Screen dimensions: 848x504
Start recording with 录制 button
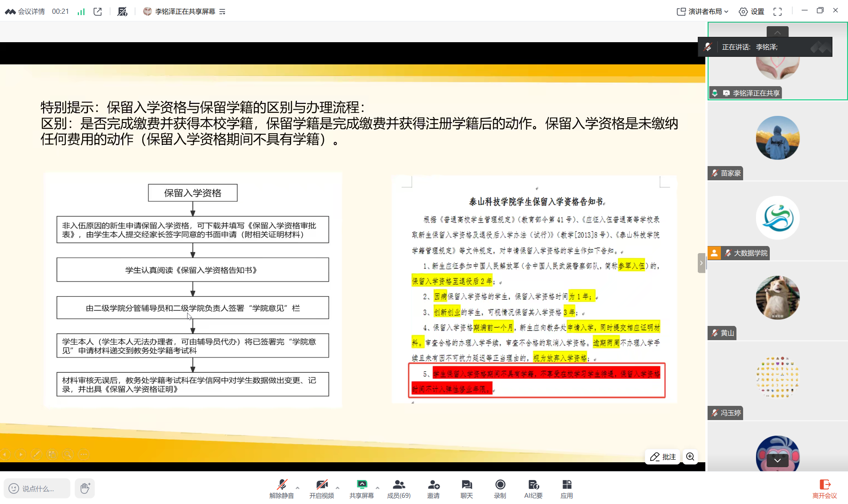tap(500, 488)
